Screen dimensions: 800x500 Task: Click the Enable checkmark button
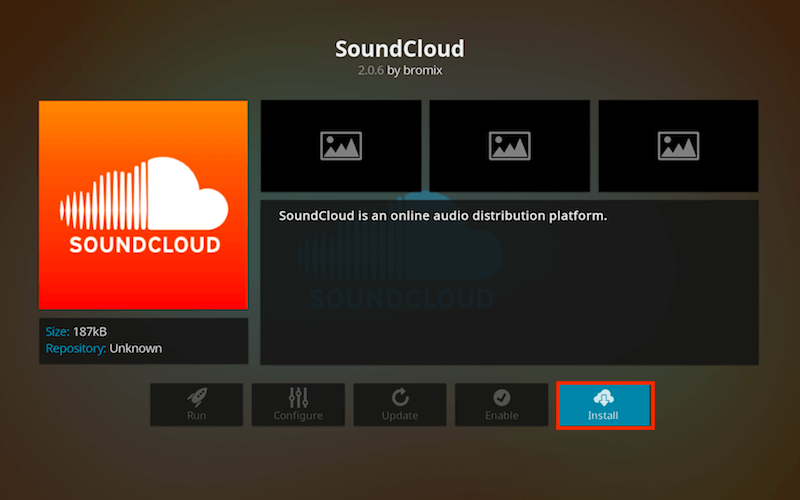point(501,405)
